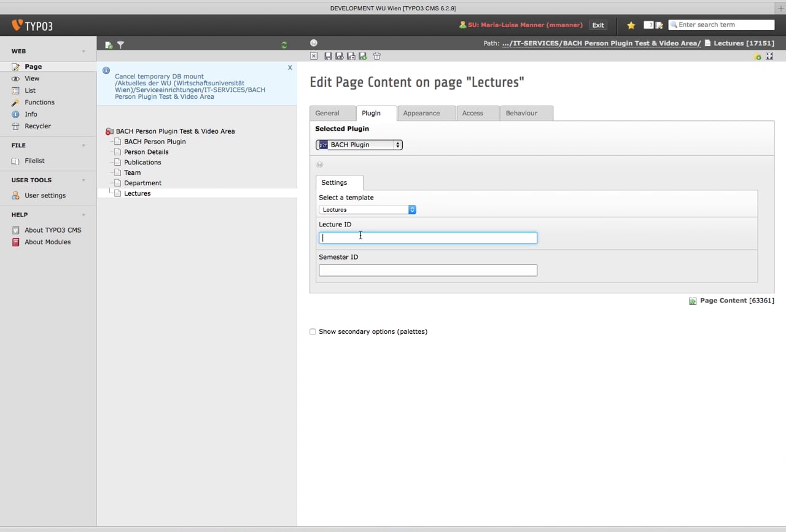
Task: Refresh the page tree
Action: [284, 45]
